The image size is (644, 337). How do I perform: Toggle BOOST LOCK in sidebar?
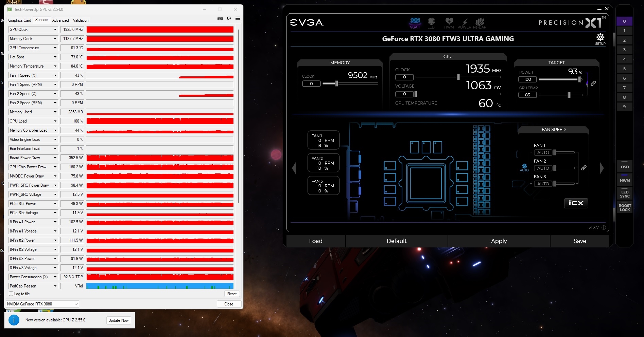pos(625,208)
